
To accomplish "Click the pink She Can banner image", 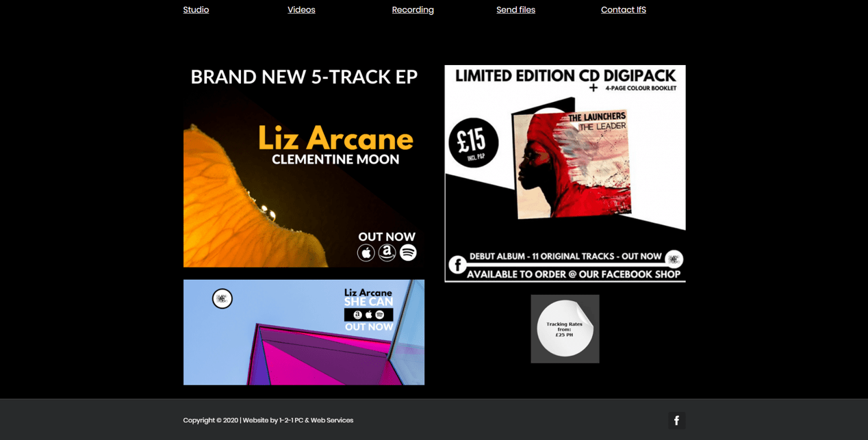I will pyautogui.click(x=304, y=333).
